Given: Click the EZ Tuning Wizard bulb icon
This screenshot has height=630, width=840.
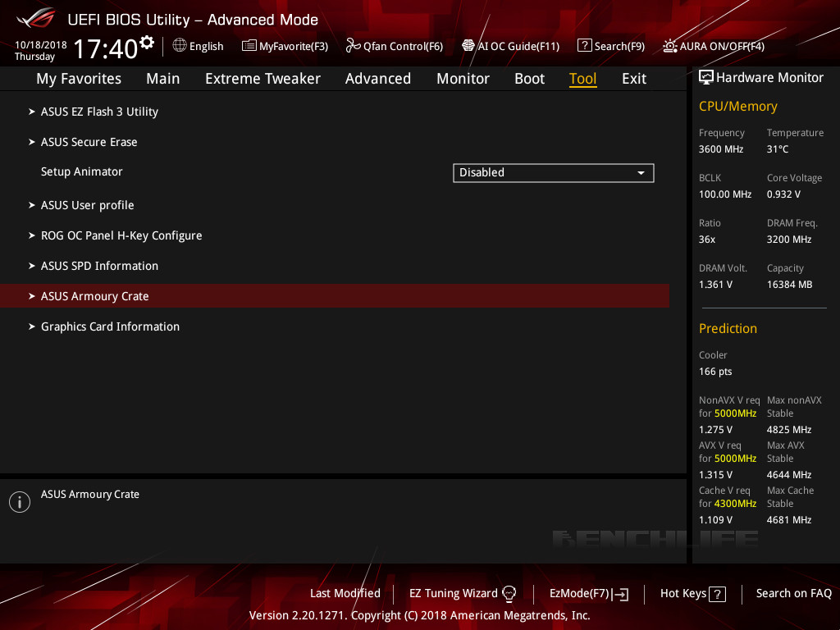Looking at the screenshot, I should 509,594.
